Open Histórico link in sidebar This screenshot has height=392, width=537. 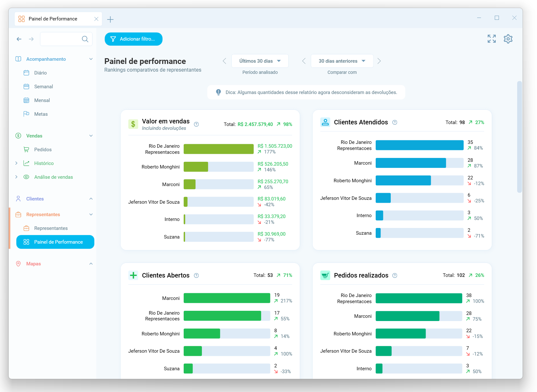pos(44,163)
